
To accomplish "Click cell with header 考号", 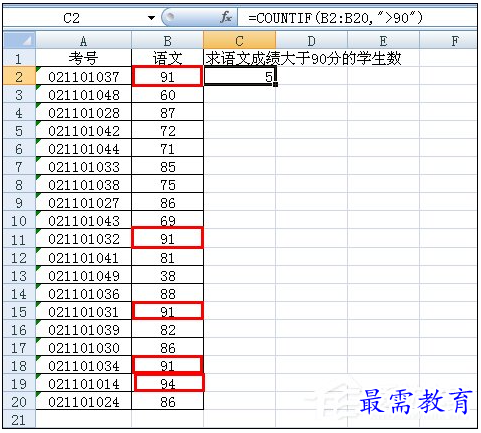I will pyautogui.click(x=83, y=58).
